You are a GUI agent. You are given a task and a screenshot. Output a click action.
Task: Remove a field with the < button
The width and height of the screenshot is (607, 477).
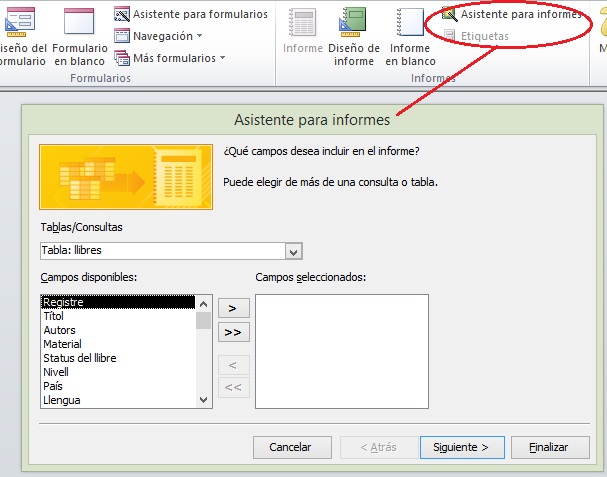(x=234, y=365)
